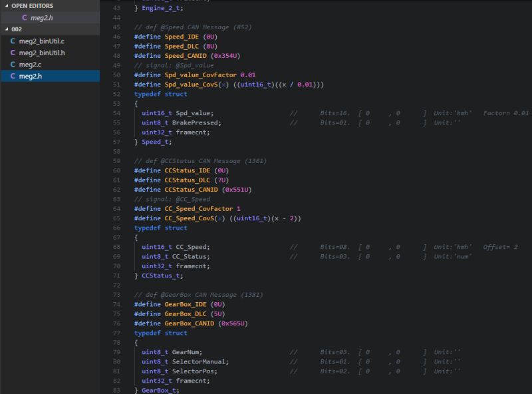Click the C icon beside meg2_binUtil.c

(x=13, y=40)
